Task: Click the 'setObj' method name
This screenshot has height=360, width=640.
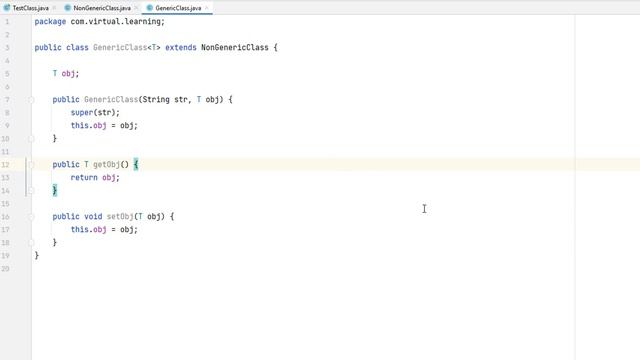Action: click(x=120, y=217)
